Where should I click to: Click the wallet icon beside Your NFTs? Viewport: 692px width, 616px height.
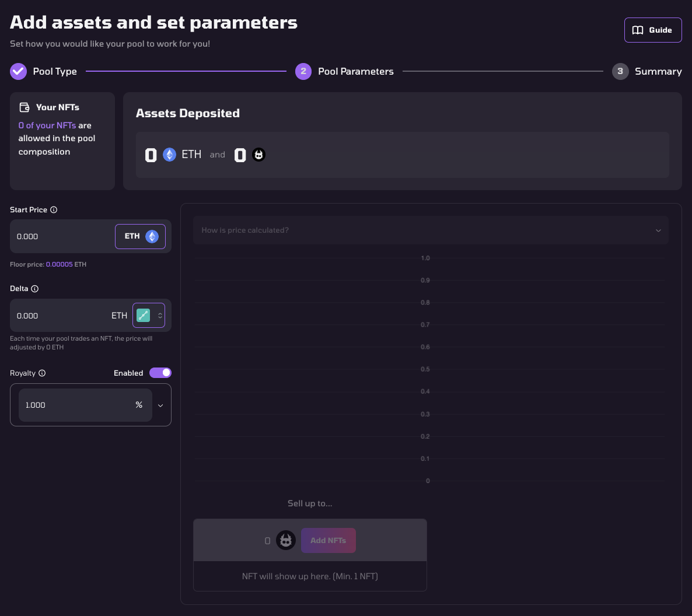tap(25, 107)
